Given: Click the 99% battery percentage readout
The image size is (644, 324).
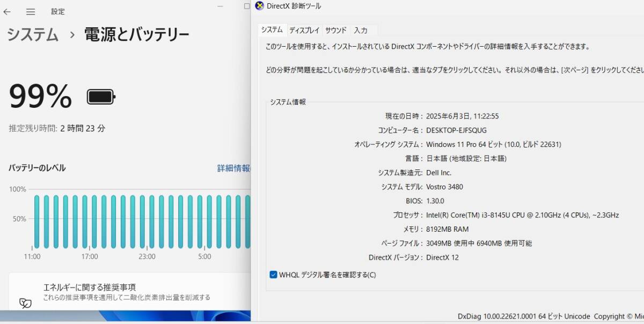Looking at the screenshot, I should 40,96.
